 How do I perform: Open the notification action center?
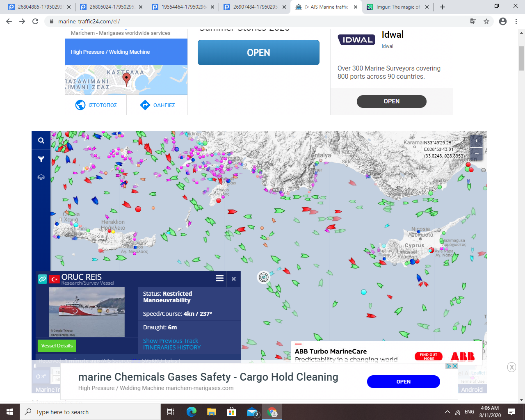click(511, 412)
